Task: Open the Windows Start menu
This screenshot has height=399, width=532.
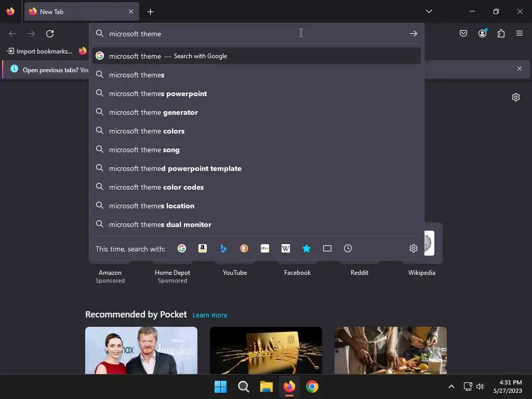Action: click(x=220, y=387)
